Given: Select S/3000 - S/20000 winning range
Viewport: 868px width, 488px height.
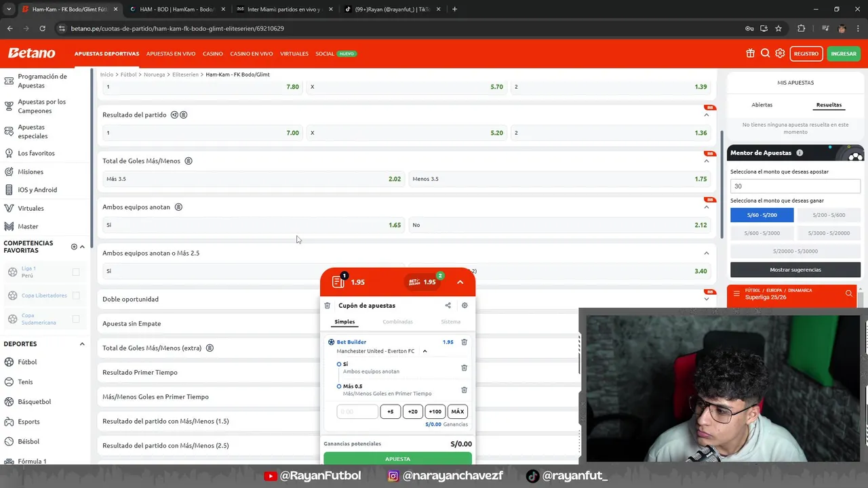Looking at the screenshot, I should [x=829, y=233].
